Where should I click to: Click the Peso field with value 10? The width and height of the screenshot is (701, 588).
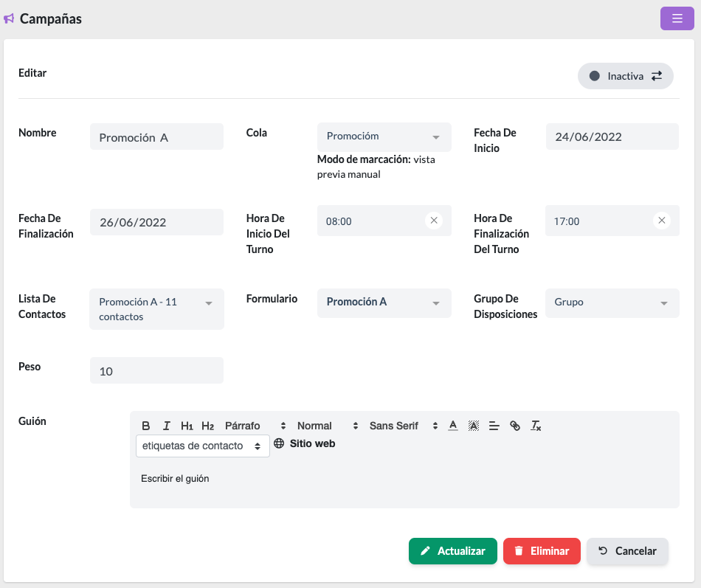156,370
